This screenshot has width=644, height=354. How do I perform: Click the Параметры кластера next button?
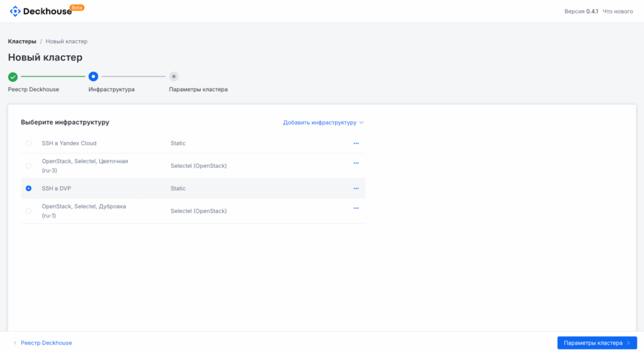(x=596, y=343)
